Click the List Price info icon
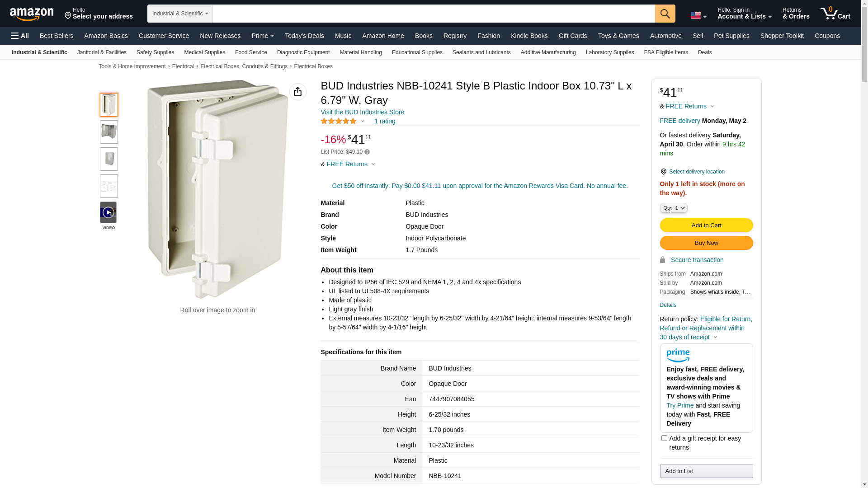Image resolution: width=868 pixels, height=488 pixels. click(x=367, y=152)
